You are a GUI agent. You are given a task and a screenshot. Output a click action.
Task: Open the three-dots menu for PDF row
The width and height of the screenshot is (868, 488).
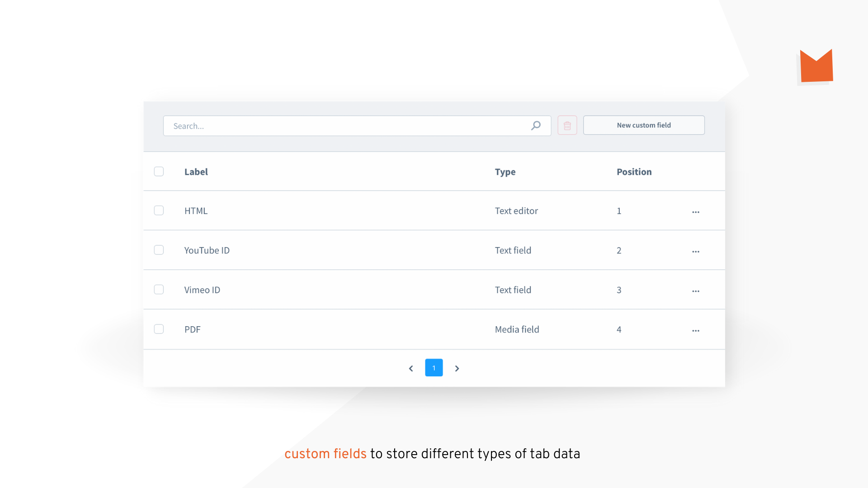coord(696,331)
